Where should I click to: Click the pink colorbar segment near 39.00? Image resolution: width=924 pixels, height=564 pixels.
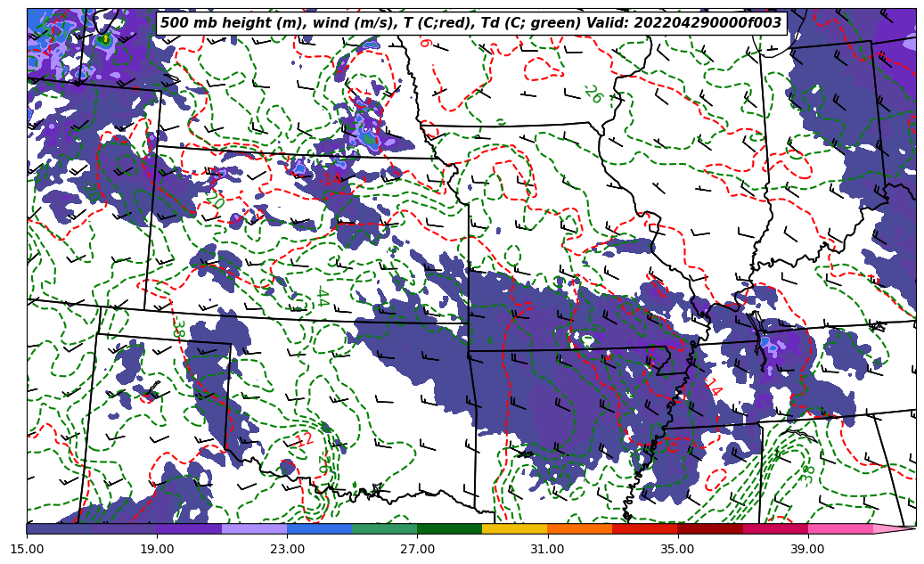[839, 528]
